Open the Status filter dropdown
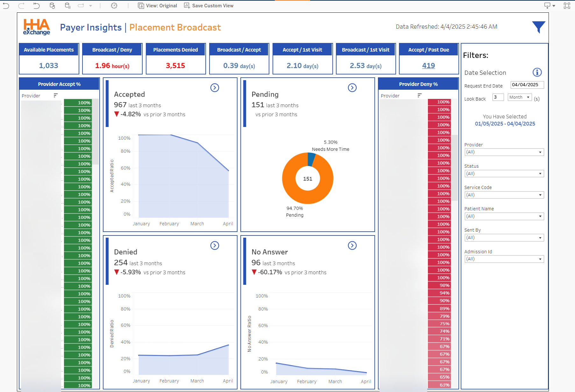This screenshot has width=575, height=392. [x=504, y=173]
